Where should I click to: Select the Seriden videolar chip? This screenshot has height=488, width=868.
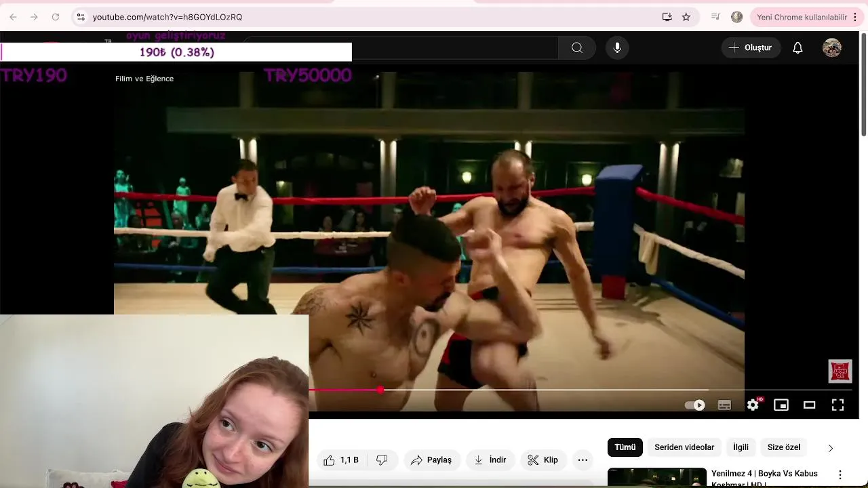(x=684, y=447)
